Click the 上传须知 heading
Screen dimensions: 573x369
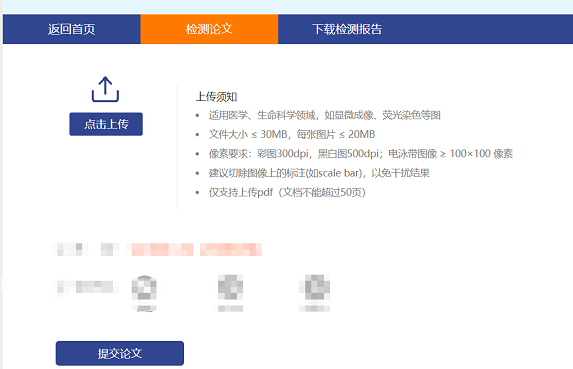coord(216,97)
